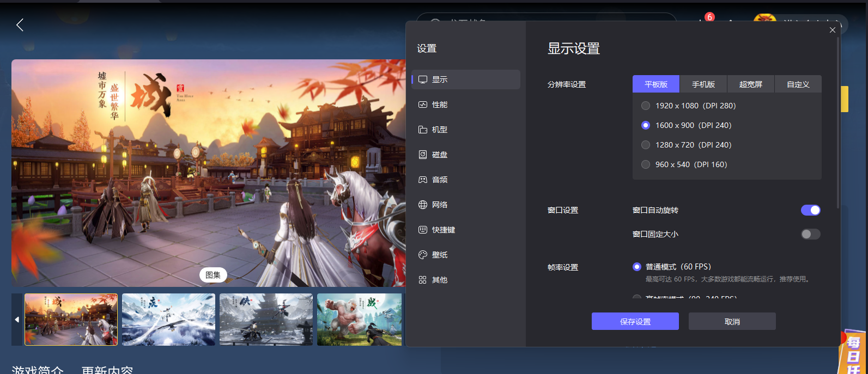868x374 pixels.
Task: Open the 音频 settings section
Action: [x=466, y=180]
